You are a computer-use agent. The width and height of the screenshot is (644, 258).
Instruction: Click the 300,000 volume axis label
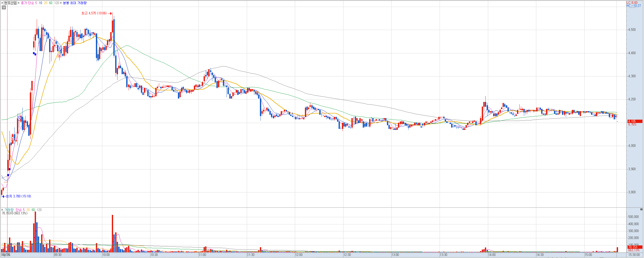[633, 231]
